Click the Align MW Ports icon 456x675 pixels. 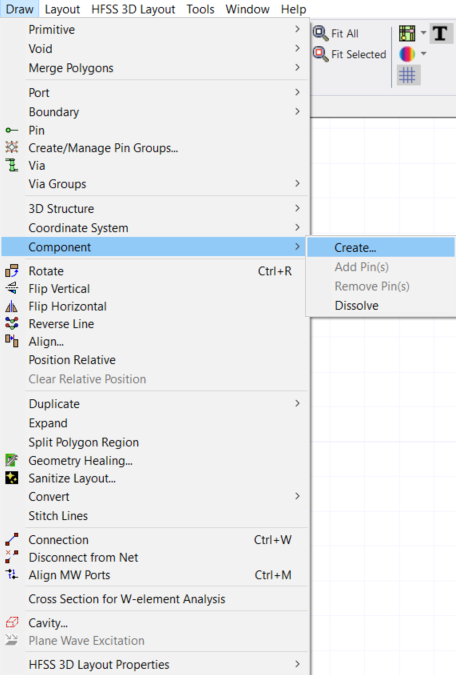pos(12,575)
